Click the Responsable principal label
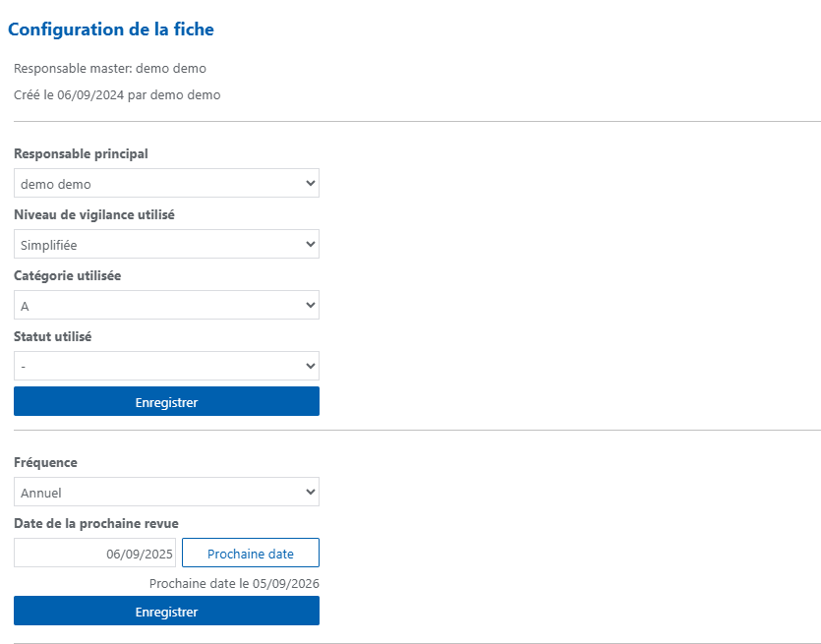Viewport: 821px width, 644px height. [x=82, y=154]
